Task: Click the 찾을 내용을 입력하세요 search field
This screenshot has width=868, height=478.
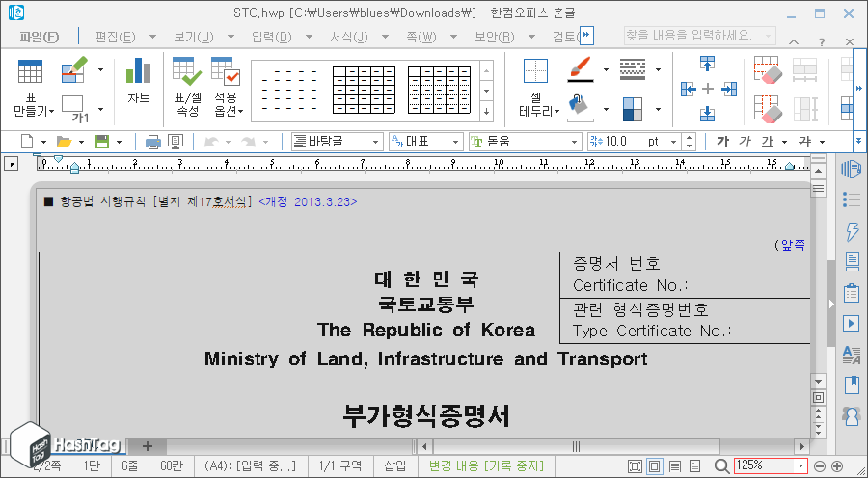Action: point(699,37)
